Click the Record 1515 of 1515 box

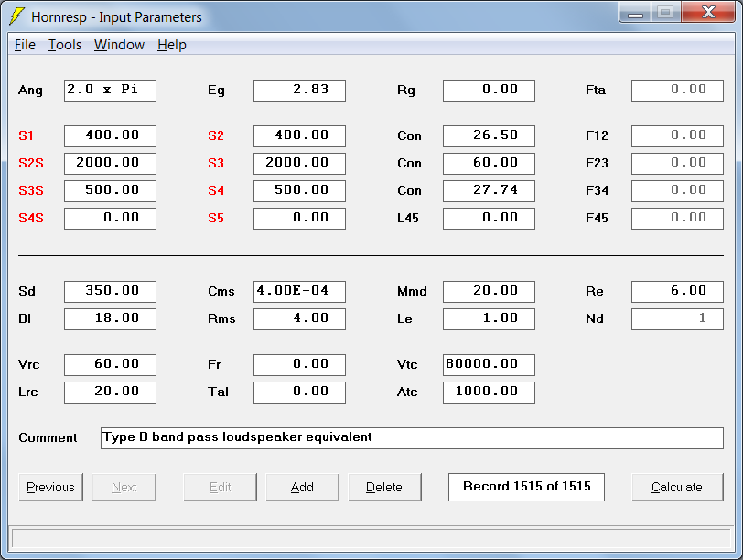click(x=526, y=487)
